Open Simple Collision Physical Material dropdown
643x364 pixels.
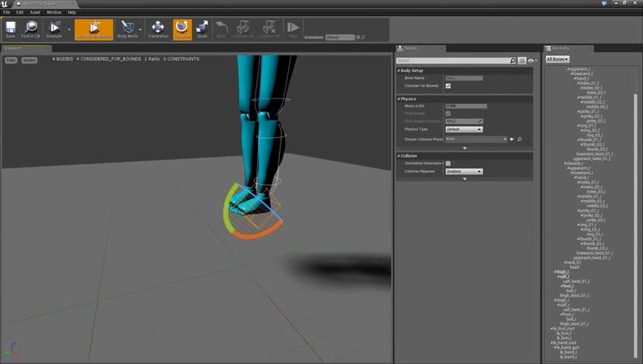click(476, 140)
